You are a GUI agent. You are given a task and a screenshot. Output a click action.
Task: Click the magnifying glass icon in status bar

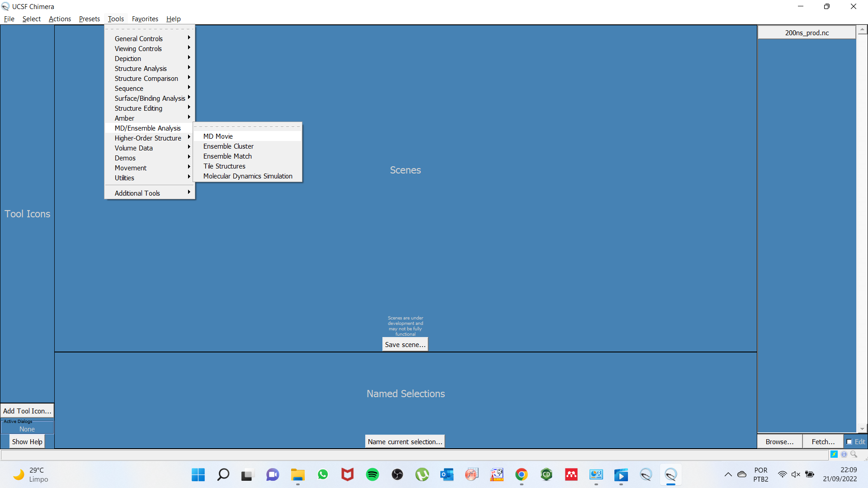(854, 454)
